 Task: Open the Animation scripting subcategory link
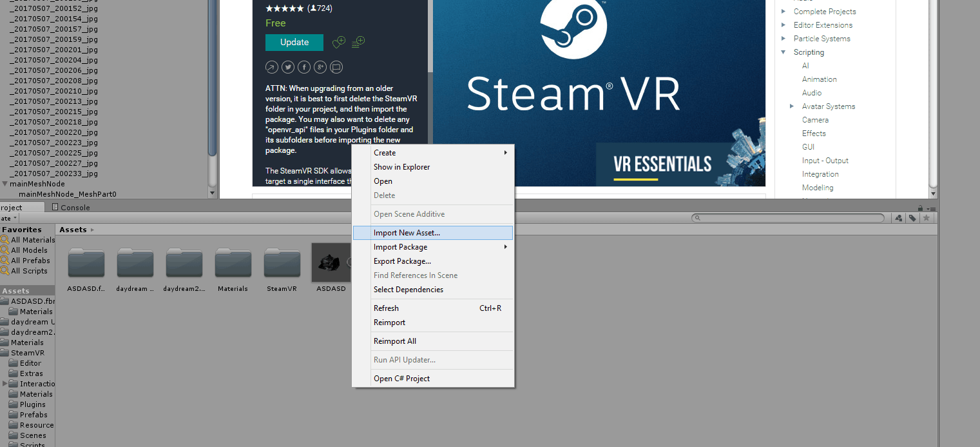point(820,79)
